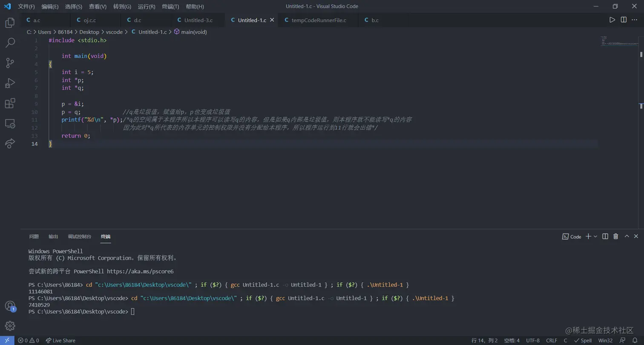The image size is (644, 345).
Task: Open the 转到(G) menu
Action: coord(122,6)
